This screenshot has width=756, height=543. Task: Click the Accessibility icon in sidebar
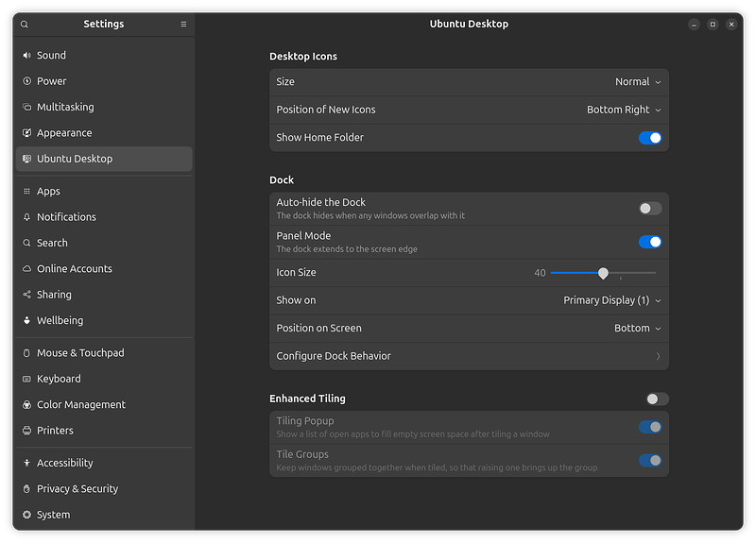(27, 463)
